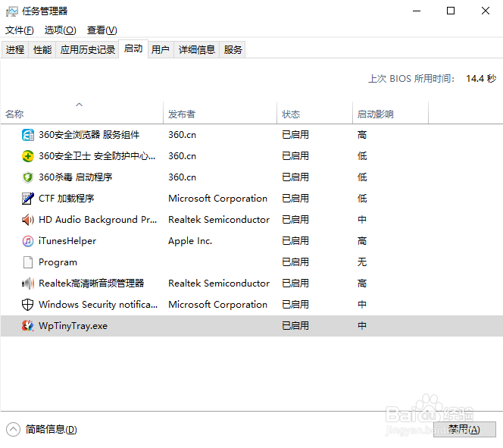Select the 360杀毒 启动程序 row name

(x=76, y=177)
